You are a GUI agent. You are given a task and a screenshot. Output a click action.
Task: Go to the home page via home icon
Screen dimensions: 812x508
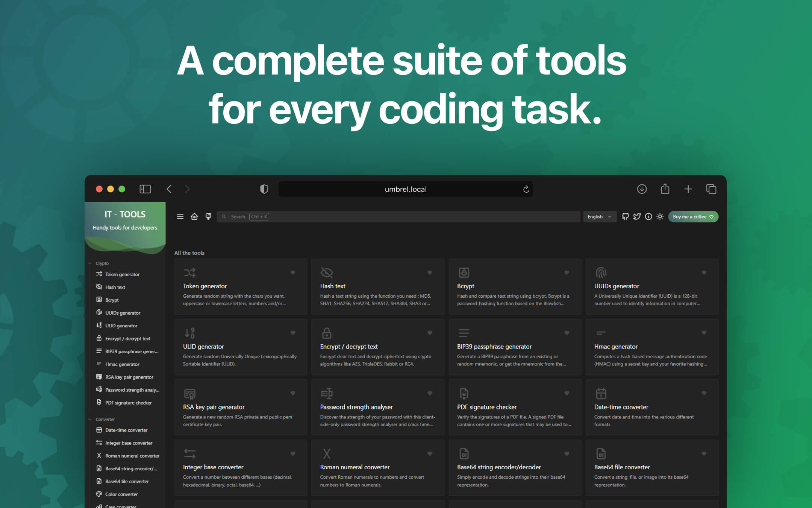click(x=194, y=216)
